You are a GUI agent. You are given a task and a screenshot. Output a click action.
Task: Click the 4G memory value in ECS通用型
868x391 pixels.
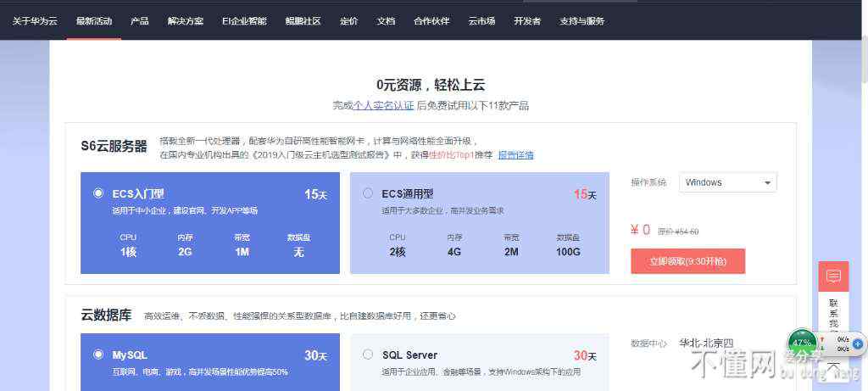coord(454,252)
